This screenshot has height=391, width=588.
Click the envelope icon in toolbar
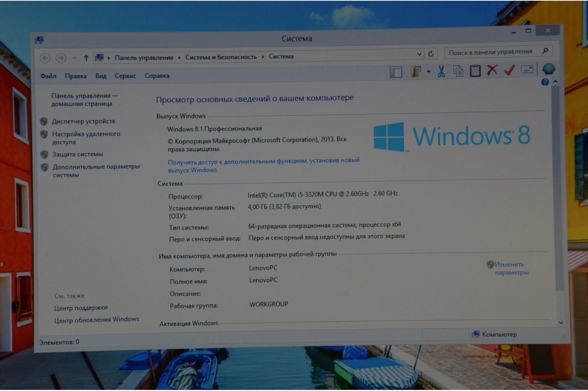pos(527,70)
